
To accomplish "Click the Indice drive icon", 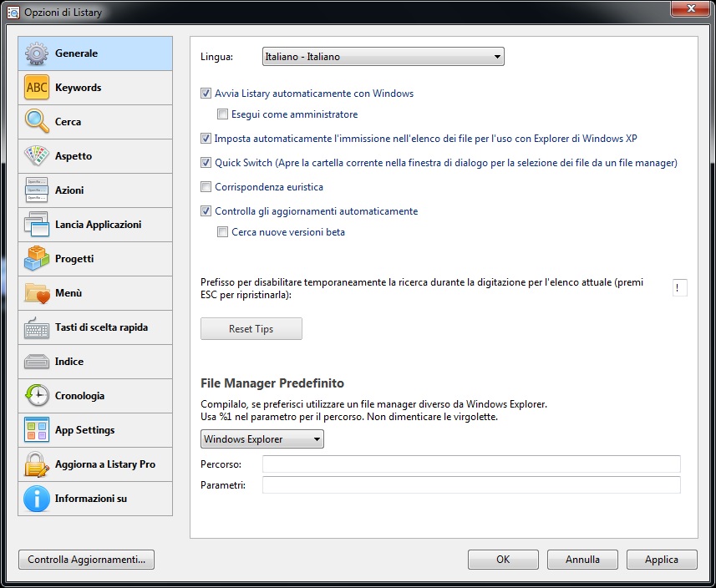I will click(x=37, y=362).
